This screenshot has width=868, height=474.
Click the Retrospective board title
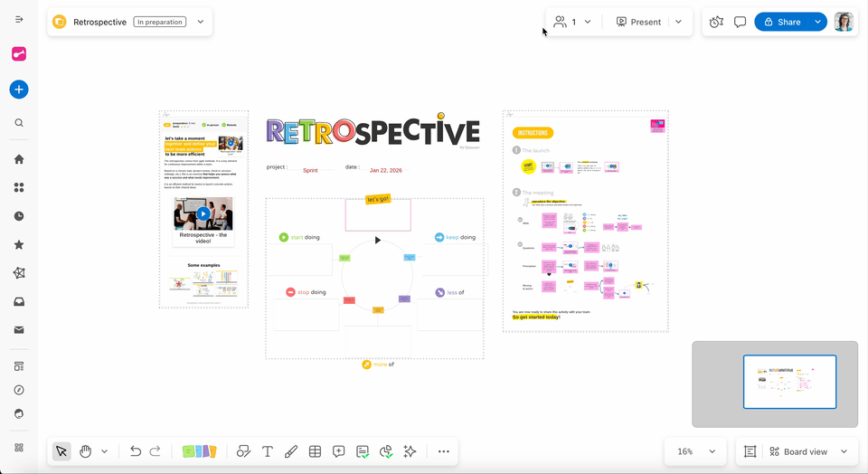[99, 22]
